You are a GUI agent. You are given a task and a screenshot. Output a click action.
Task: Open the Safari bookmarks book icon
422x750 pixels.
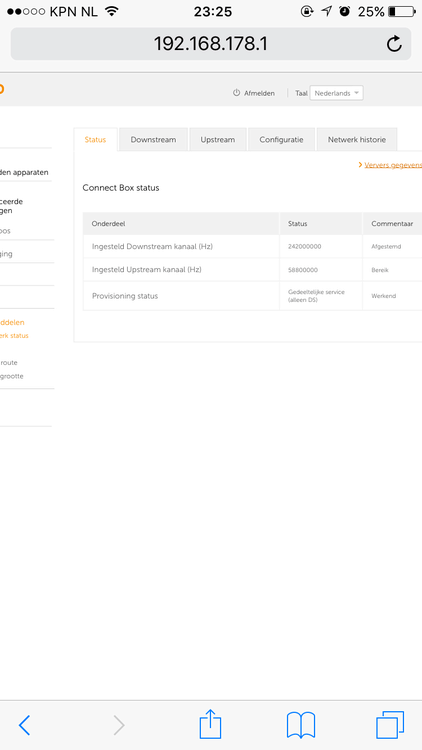pos(300,725)
